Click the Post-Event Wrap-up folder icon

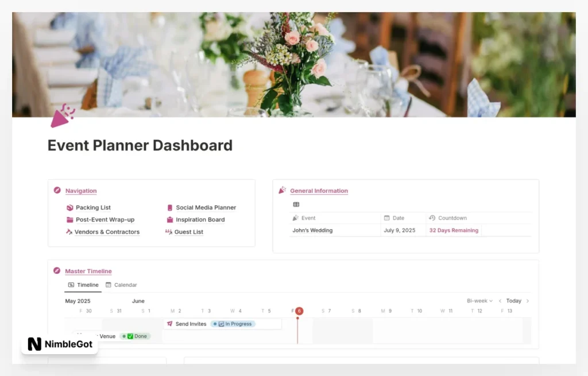pos(70,220)
